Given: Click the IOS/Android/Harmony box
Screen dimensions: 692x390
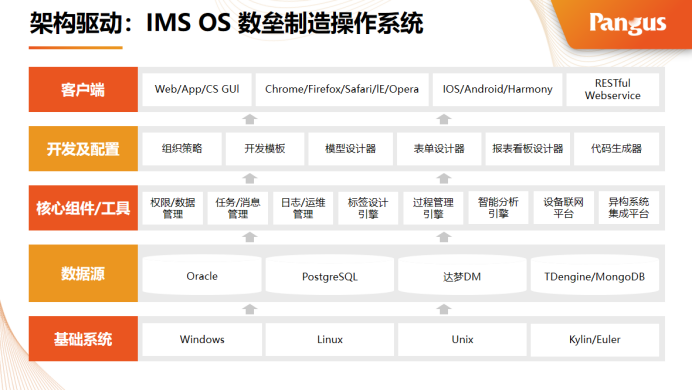Looking at the screenshot, I should pyautogui.click(x=497, y=90).
